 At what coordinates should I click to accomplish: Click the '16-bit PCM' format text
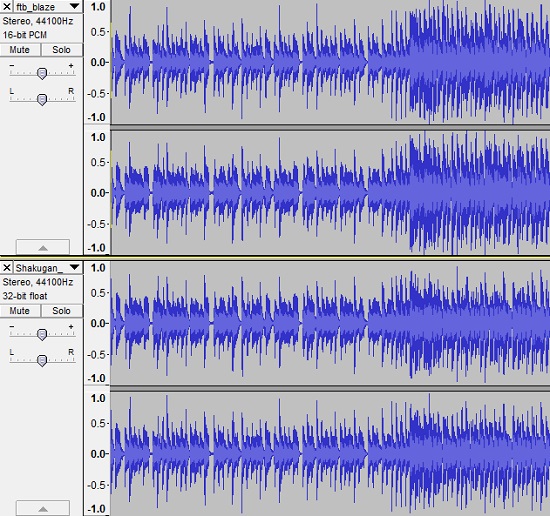coord(25,35)
